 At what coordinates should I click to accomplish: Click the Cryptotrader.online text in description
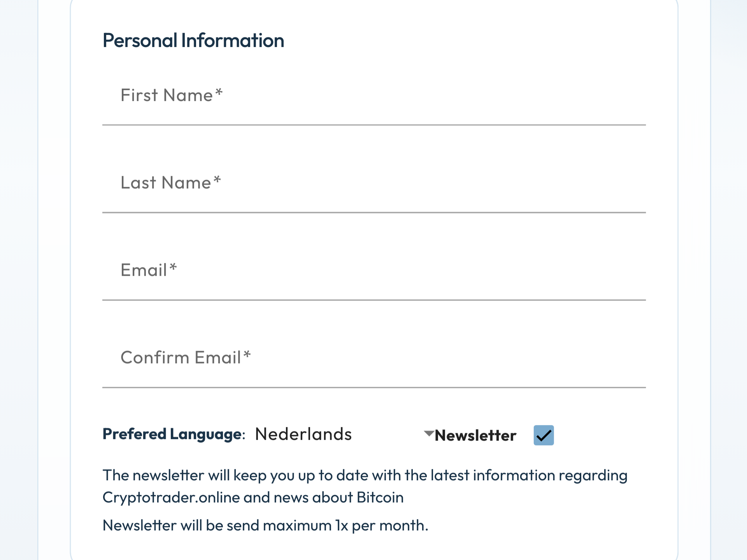(171, 498)
